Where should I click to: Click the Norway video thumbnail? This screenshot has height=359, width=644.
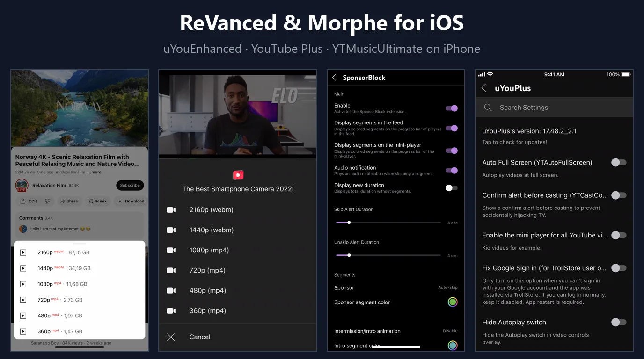coord(80,108)
